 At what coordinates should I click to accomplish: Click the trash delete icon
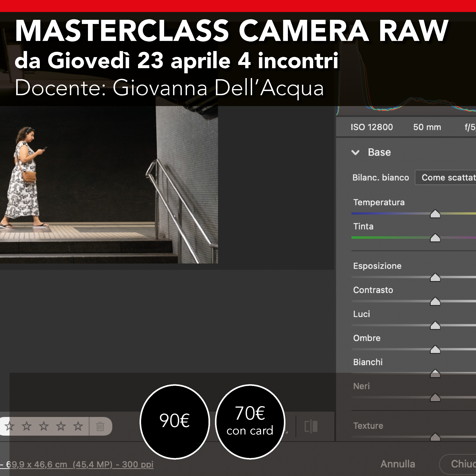pyautogui.click(x=100, y=426)
